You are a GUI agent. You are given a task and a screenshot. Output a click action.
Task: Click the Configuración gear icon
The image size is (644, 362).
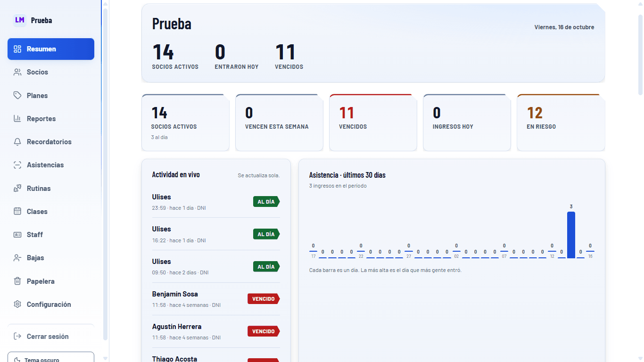pyautogui.click(x=17, y=304)
